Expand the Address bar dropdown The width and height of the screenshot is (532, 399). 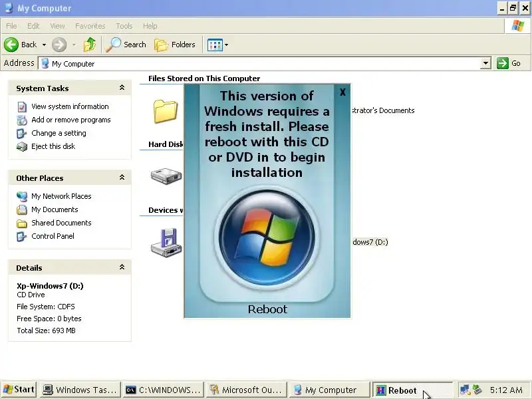(485, 63)
